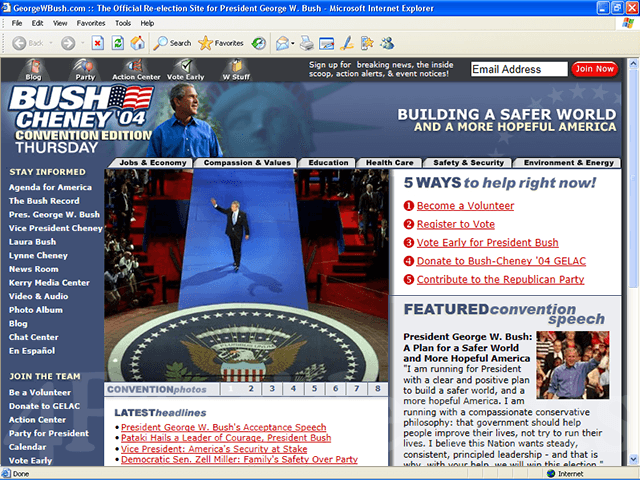
Task: Open the Help menu
Action: point(147,23)
